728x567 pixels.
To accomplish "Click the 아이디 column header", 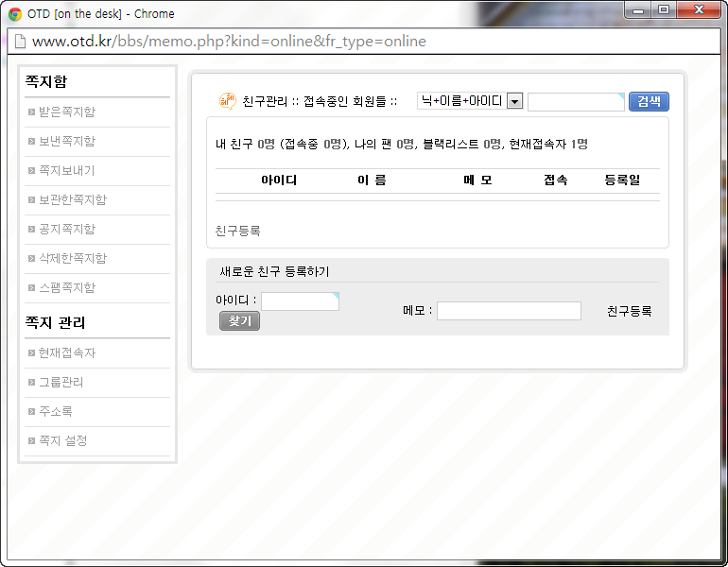I will point(279,180).
